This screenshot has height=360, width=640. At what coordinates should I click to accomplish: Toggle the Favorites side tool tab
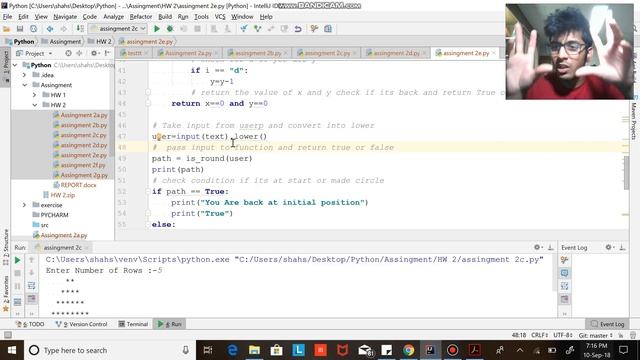coord(6,293)
